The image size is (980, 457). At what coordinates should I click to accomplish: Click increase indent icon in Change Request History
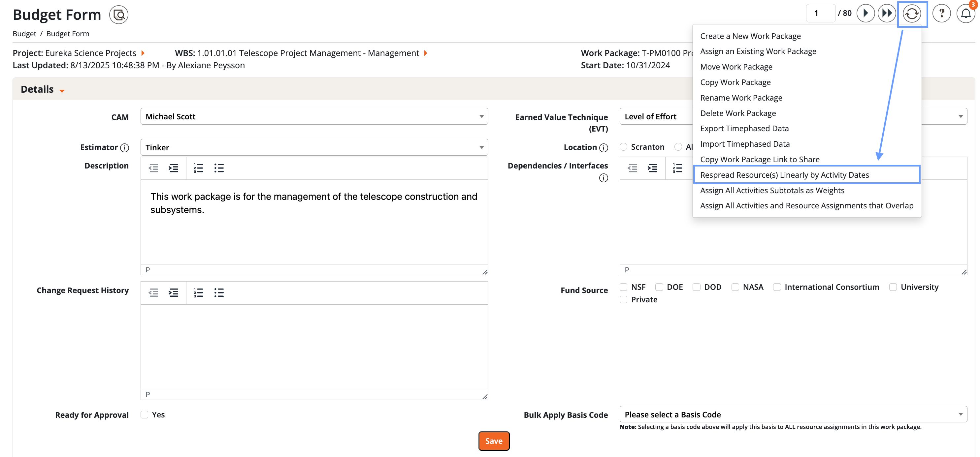click(x=174, y=292)
